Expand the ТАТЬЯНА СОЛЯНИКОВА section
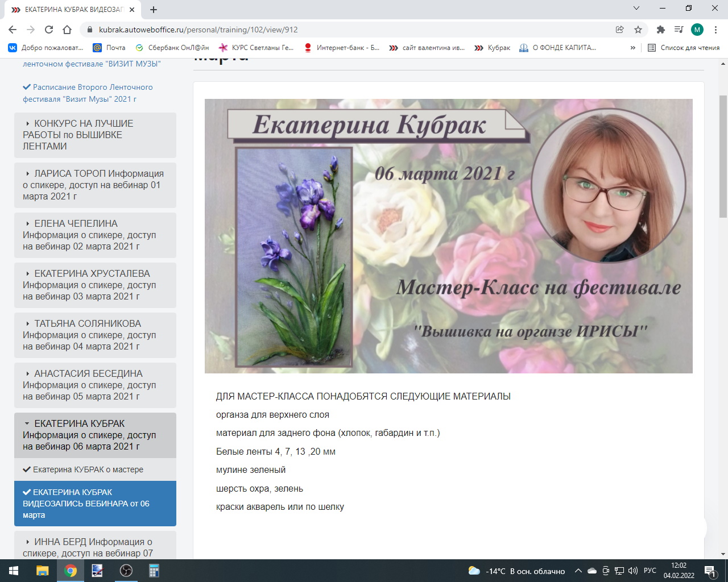Image resolution: width=728 pixels, height=582 pixels. pos(95,335)
